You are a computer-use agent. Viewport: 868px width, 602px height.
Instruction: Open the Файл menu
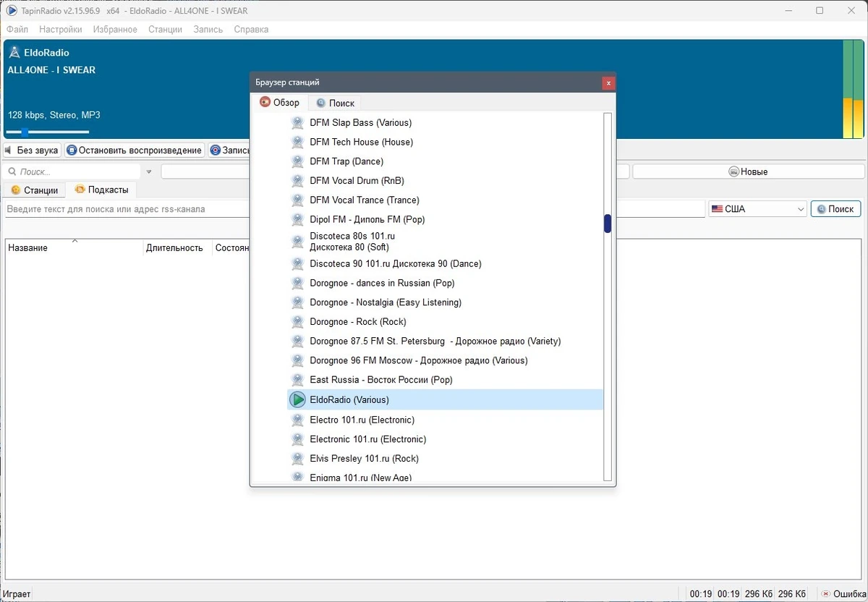click(x=17, y=30)
